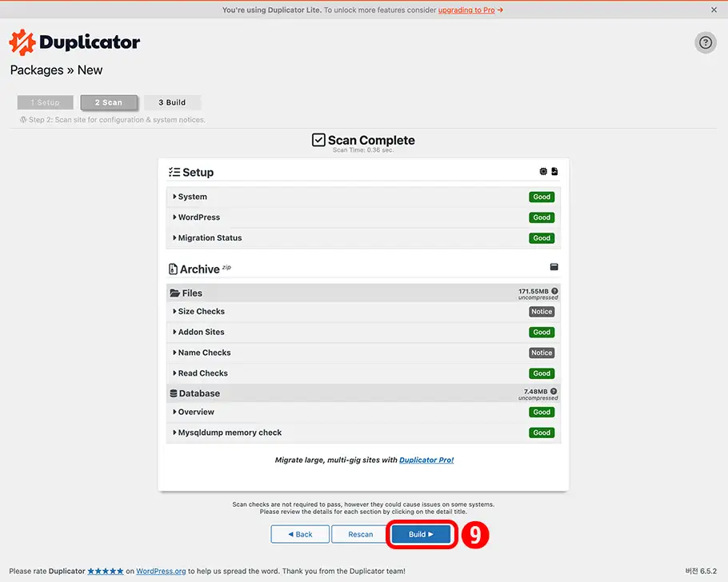Click the Scan Time text
The height and width of the screenshot is (582, 728).
click(363, 150)
